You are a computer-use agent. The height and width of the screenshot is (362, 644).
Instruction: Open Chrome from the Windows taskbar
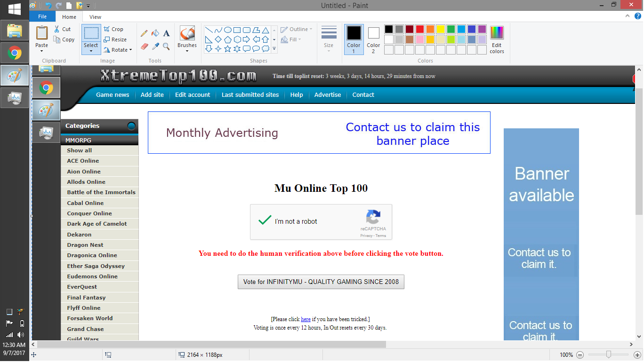(x=15, y=53)
